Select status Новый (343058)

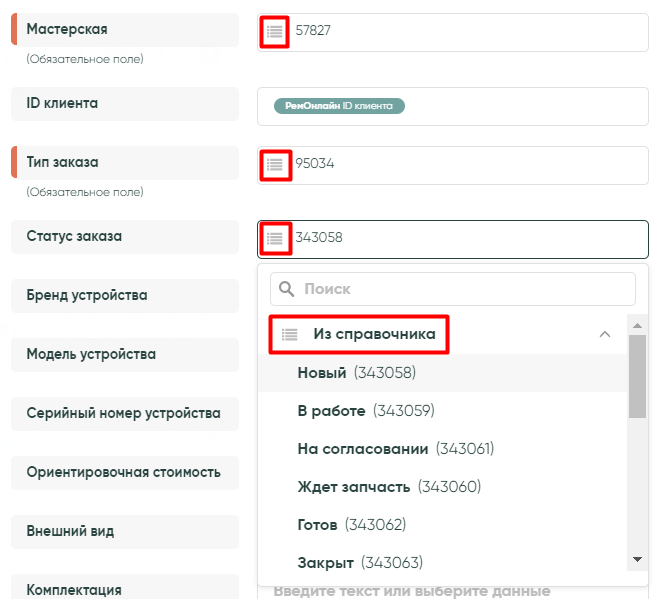pyautogui.click(x=356, y=373)
